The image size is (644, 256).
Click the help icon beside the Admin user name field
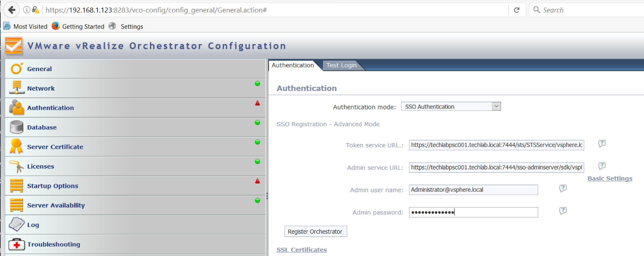pos(563,188)
